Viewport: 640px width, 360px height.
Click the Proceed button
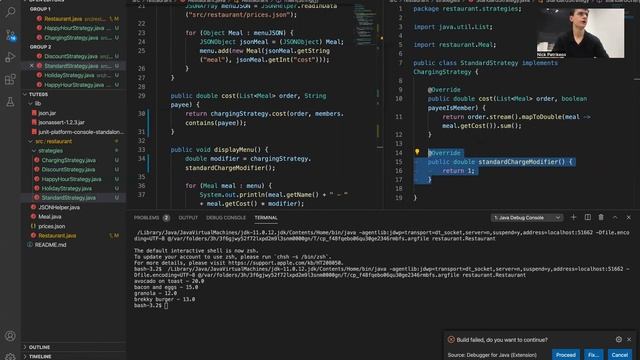[566, 355]
